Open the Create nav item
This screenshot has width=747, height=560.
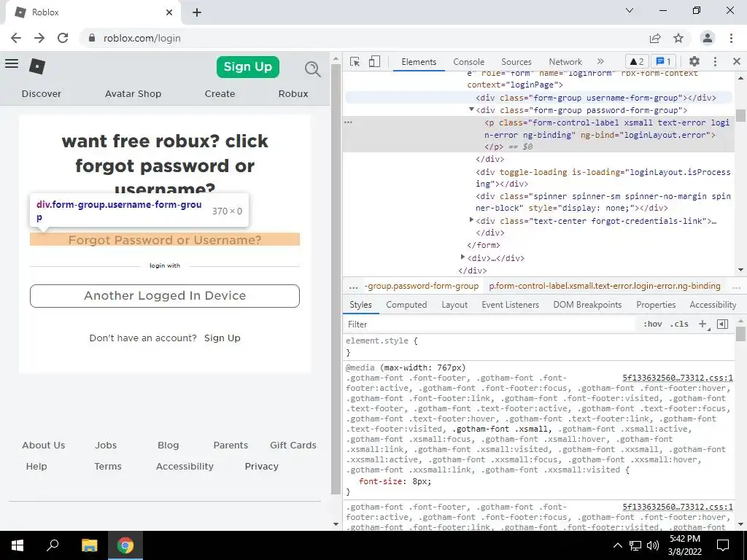220,94
